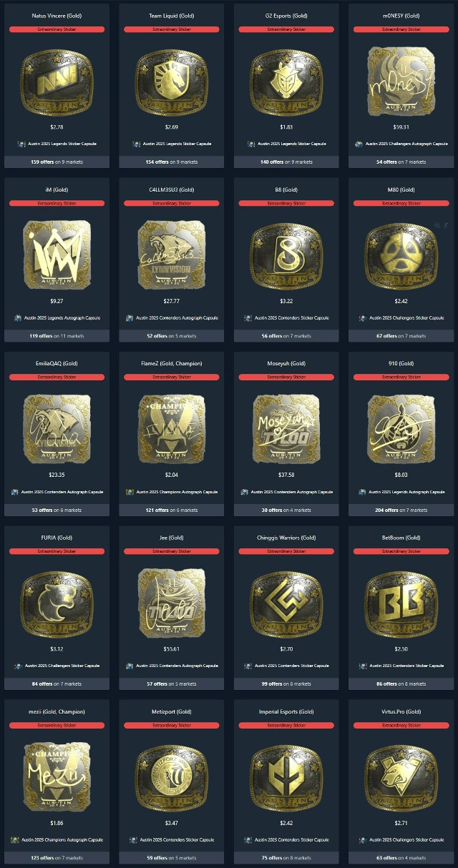Screen dimensions: 458x868
Task: Click the magnifier icon on M80 card
Action: click(437, 225)
